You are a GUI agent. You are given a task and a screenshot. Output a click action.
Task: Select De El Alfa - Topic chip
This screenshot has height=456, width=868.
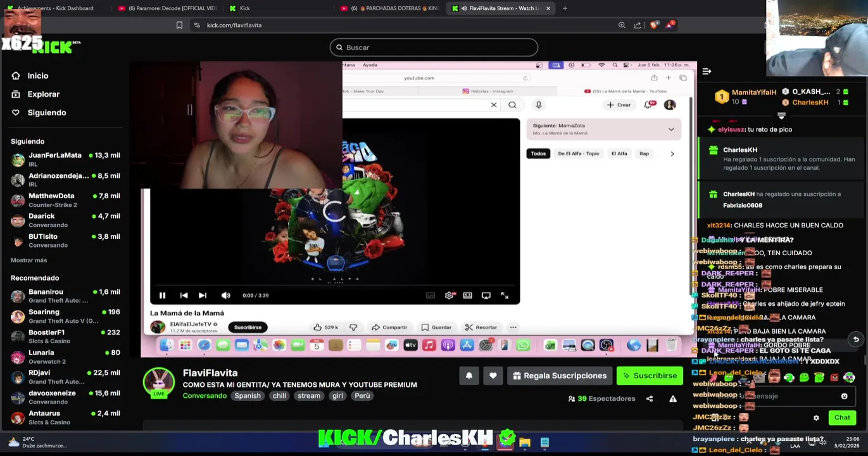578,153
